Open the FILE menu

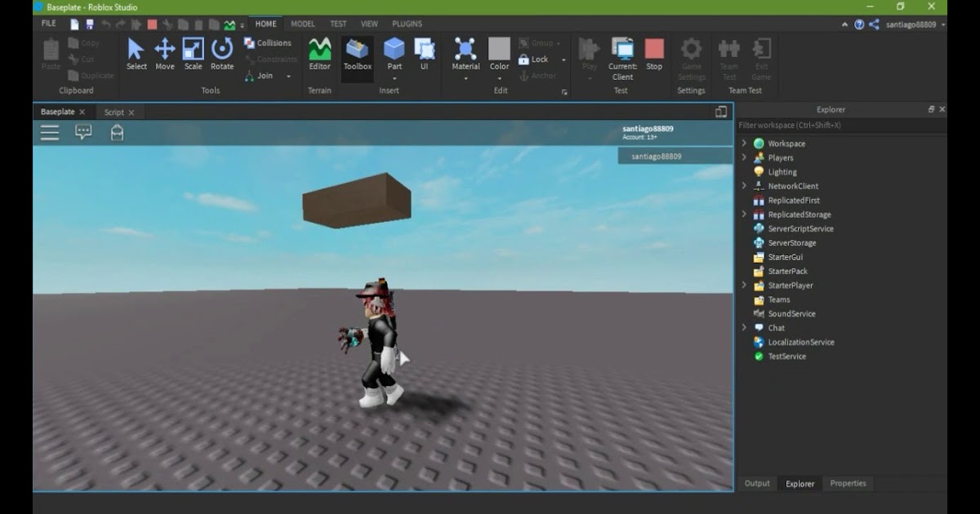point(49,24)
